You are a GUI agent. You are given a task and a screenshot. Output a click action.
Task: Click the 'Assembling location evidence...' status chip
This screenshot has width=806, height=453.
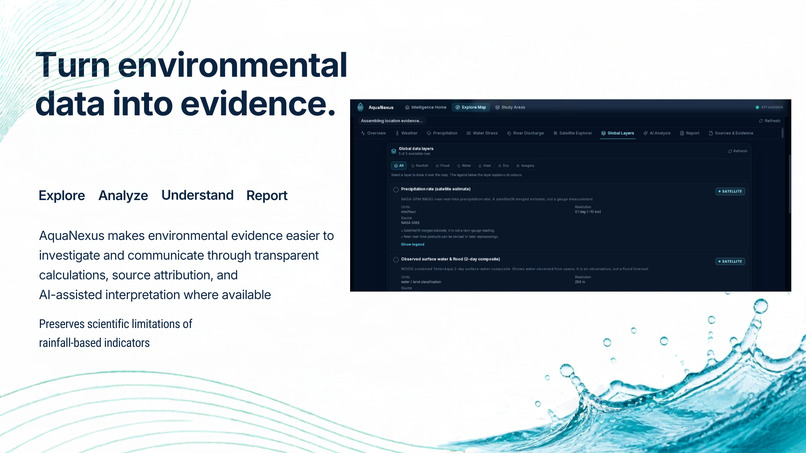(x=391, y=121)
